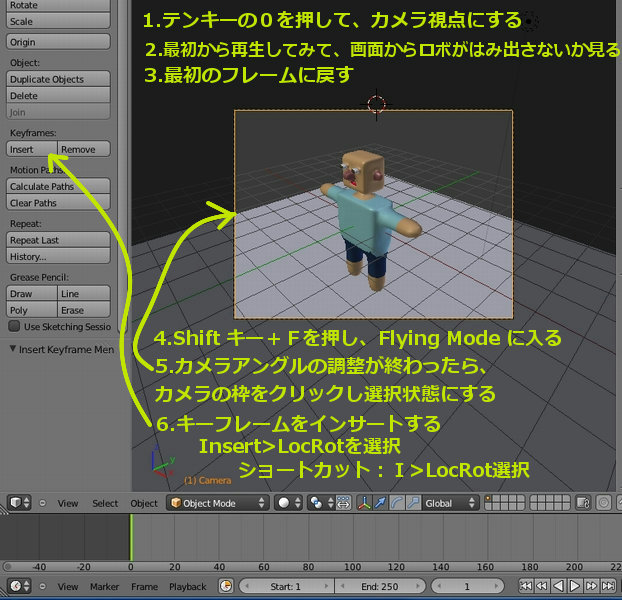Jump to the last frame
This screenshot has width=622, height=600.
click(x=608, y=586)
